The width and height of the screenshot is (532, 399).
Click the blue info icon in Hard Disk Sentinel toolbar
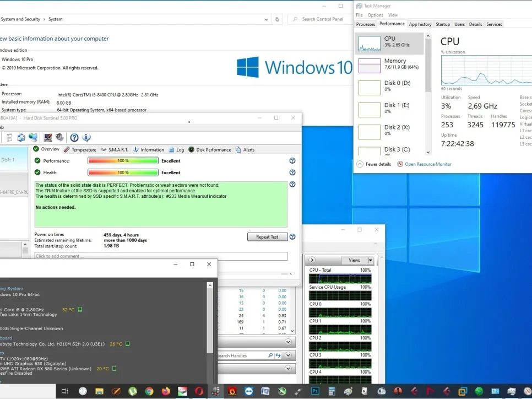tap(86, 138)
